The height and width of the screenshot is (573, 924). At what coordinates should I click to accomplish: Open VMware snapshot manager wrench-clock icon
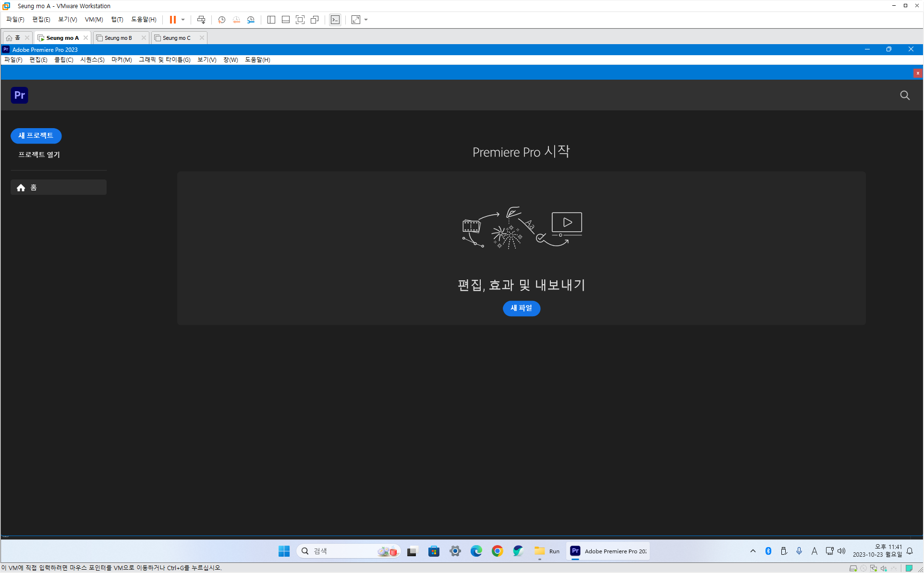251,20
